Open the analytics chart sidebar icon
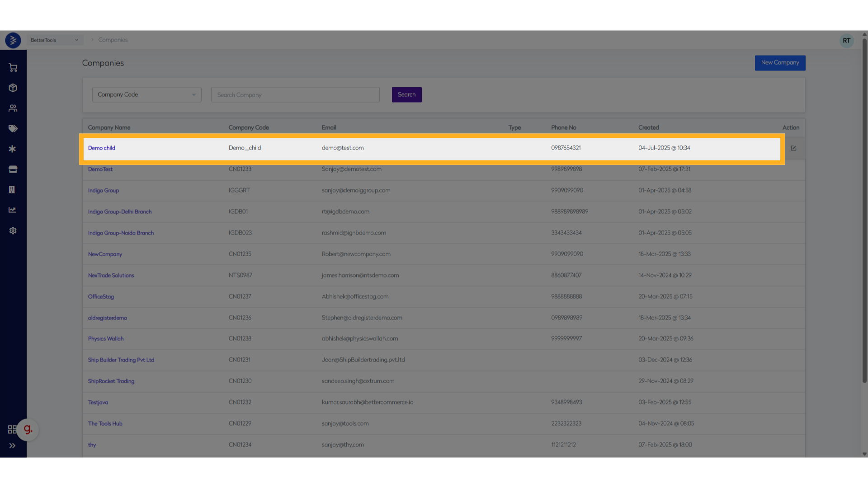This screenshot has height=488, width=868. 13,210
